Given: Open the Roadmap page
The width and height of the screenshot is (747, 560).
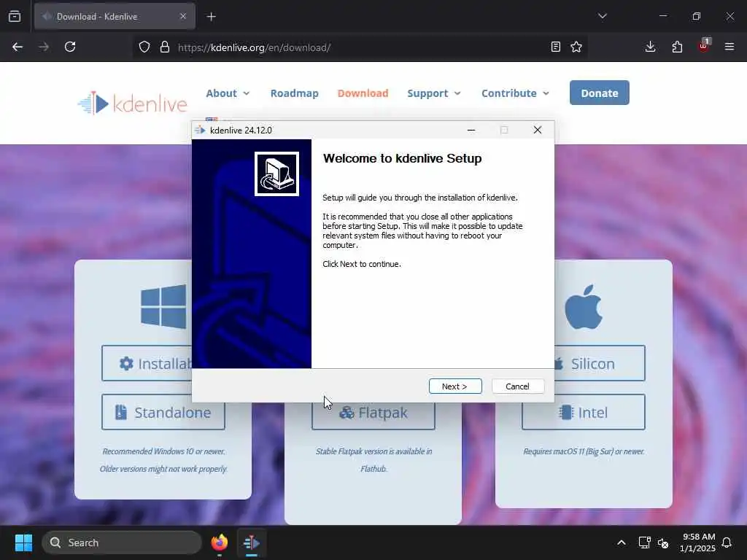Looking at the screenshot, I should [x=295, y=93].
